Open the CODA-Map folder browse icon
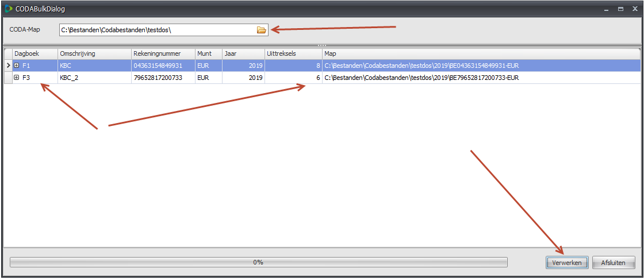The width and height of the screenshot is (644, 280). point(261,30)
